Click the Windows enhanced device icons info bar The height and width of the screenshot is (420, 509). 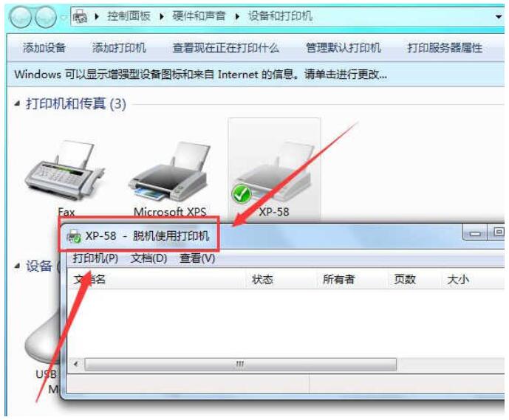tap(256, 75)
